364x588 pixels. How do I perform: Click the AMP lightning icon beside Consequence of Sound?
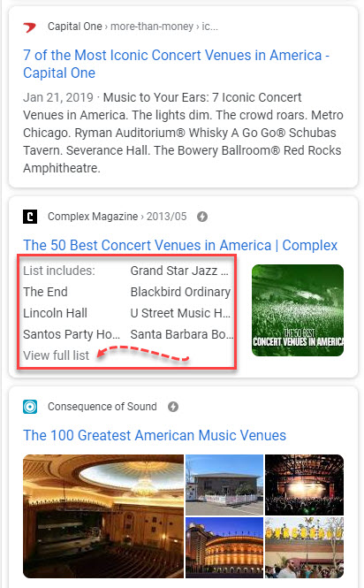pyautogui.click(x=173, y=407)
